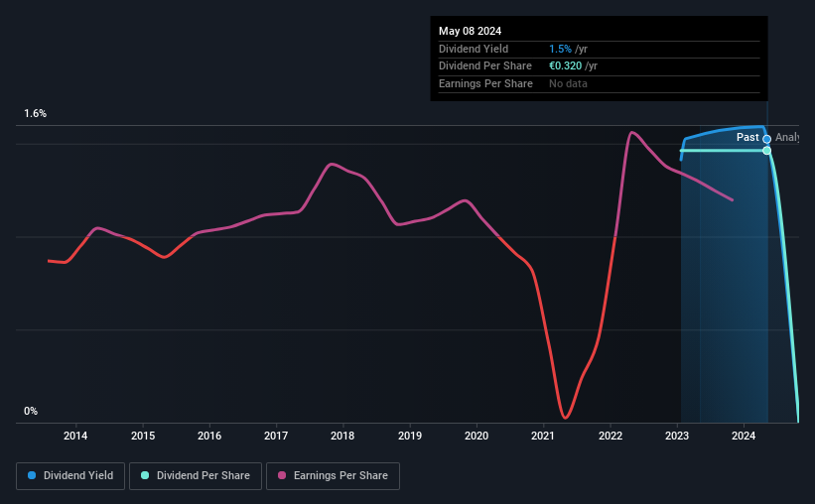Click the blue dot in the Dividend Yield legend
The width and height of the screenshot is (815, 504).
(x=32, y=476)
